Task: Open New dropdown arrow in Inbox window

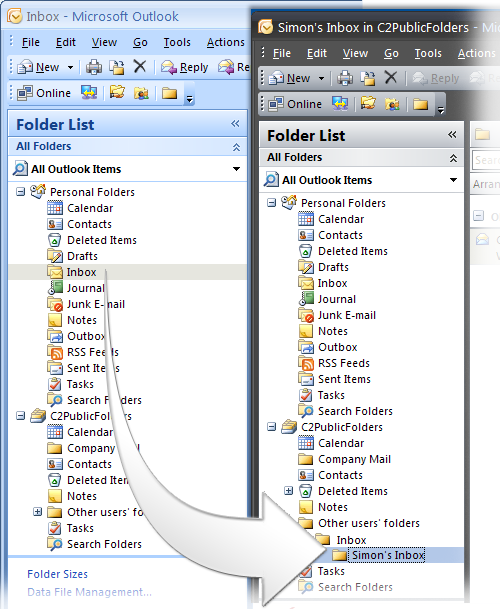Action: point(70,68)
